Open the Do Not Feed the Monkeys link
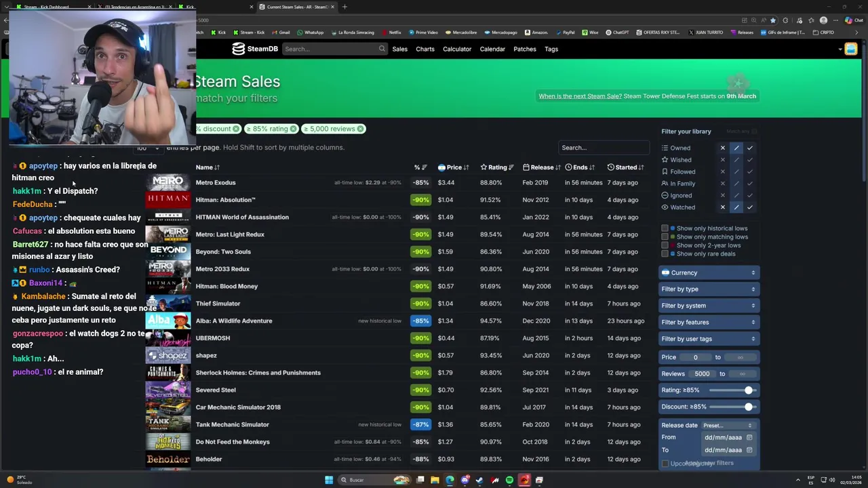 point(233,442)
